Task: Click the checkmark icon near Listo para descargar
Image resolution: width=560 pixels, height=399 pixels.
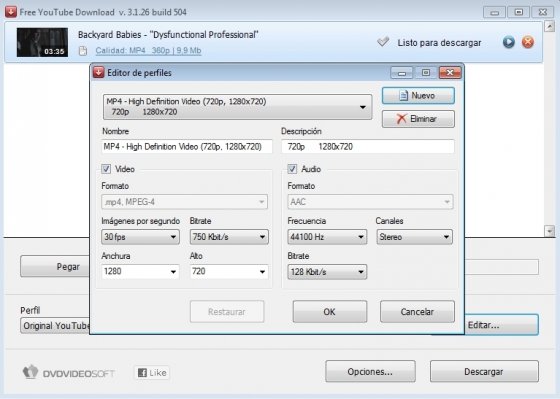Action: click(383, 42)
